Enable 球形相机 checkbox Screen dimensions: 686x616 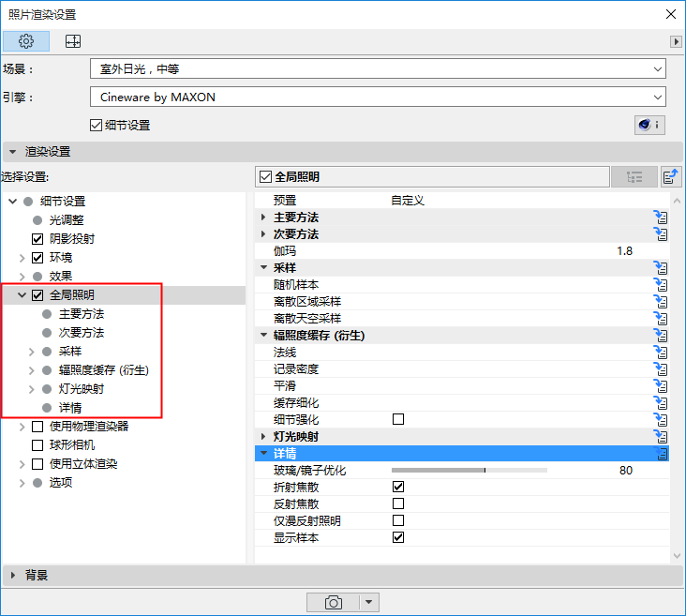tap(37, 445)
